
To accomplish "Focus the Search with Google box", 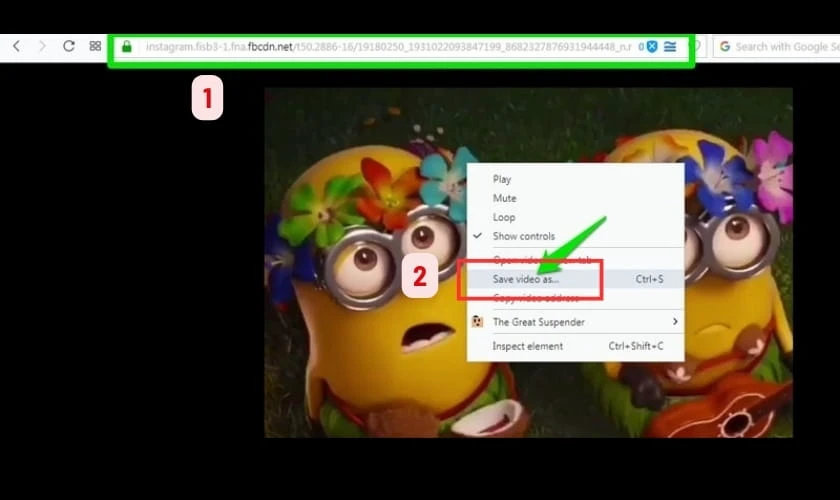I will [777, 47].
